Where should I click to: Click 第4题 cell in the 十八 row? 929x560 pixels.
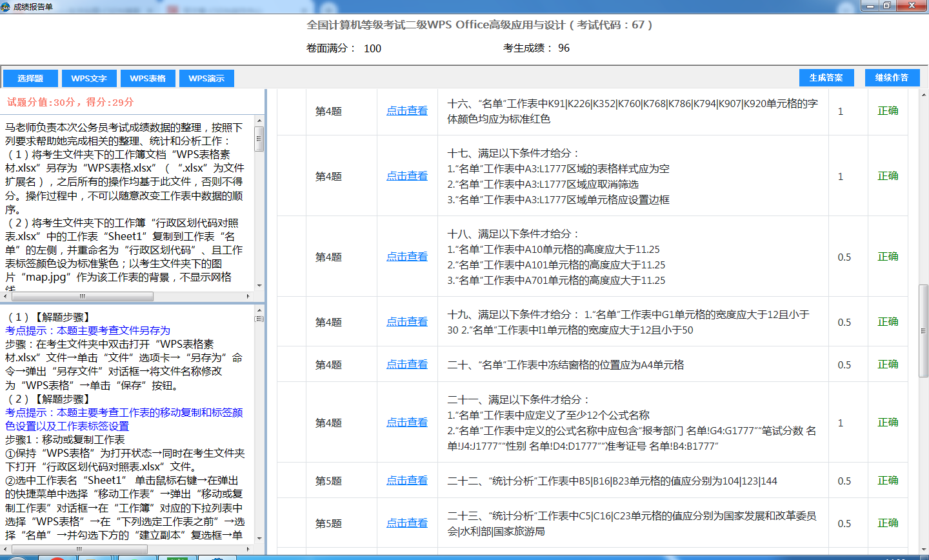[x=328, y=257]
